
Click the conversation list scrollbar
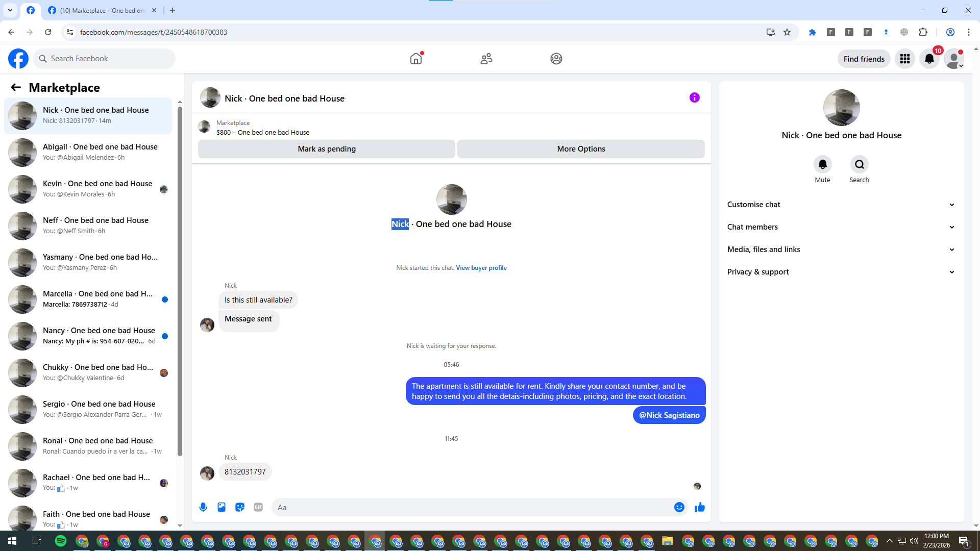[x=180, y=281]
